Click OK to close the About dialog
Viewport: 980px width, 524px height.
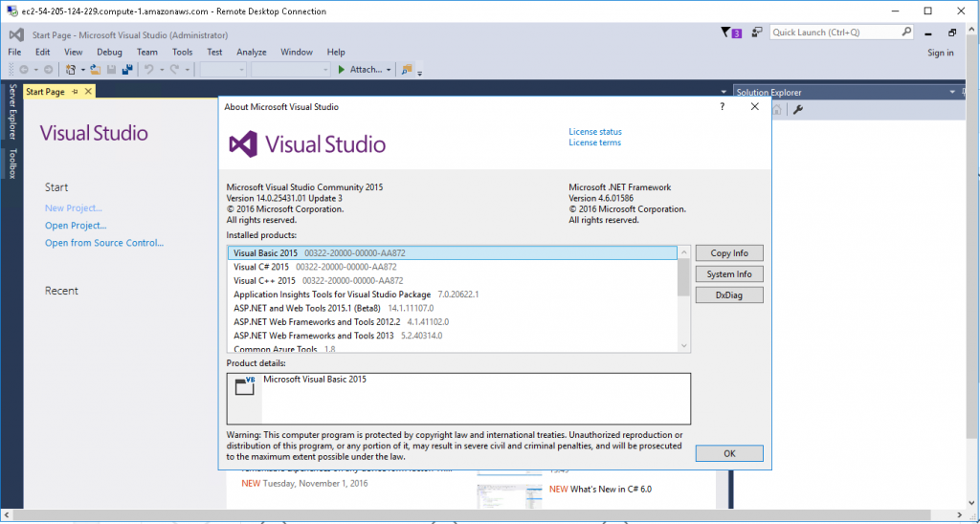(x=729, y=453)
